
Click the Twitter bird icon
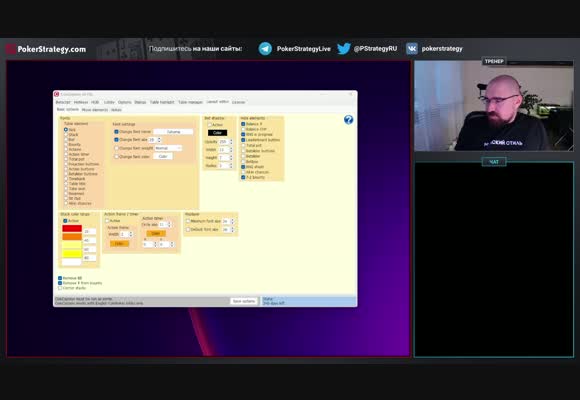tap(344, 49)
